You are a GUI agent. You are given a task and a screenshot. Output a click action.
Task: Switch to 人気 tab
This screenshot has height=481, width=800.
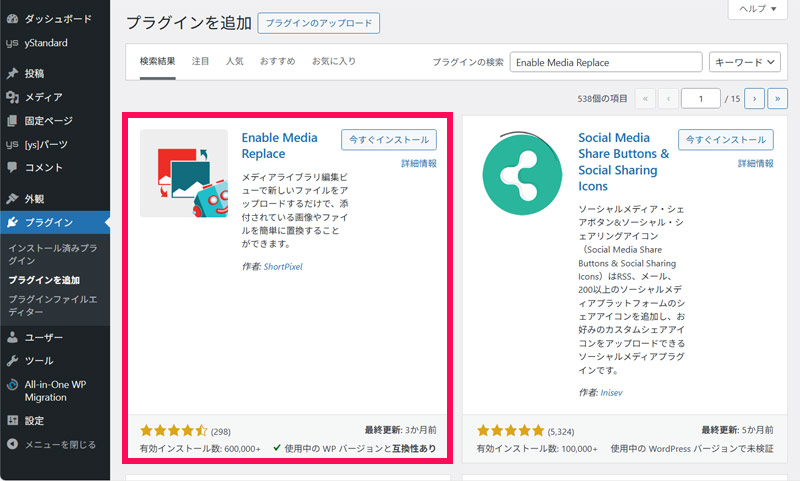click(x=235, y=61)
